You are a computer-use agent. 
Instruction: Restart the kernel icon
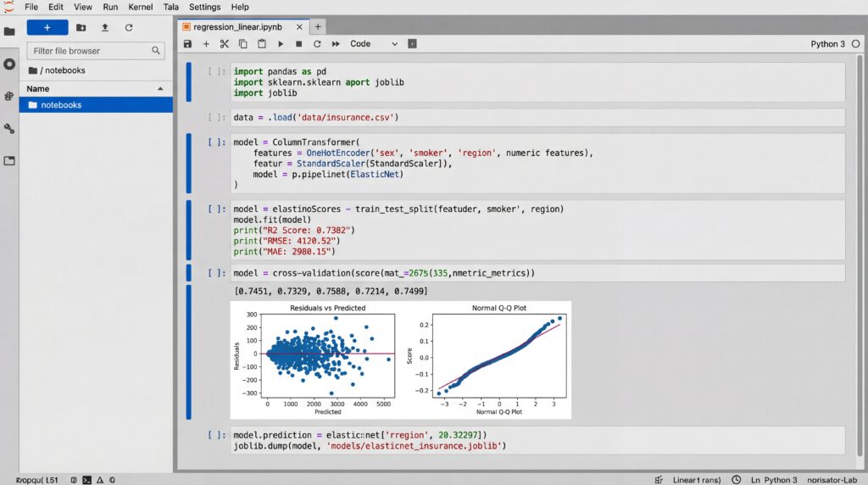317,44
